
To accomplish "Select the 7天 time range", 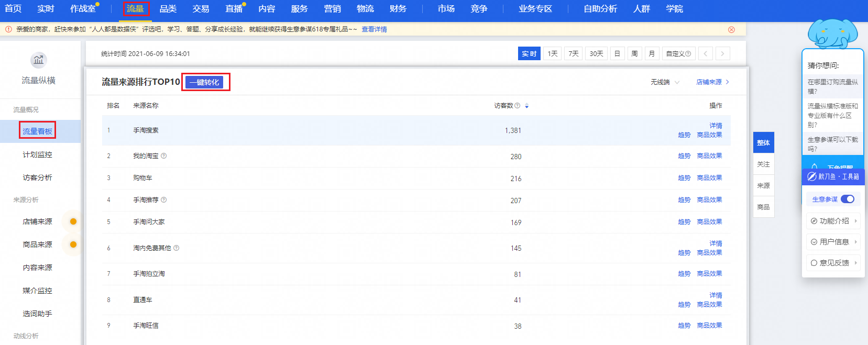I will coord(573,54).
